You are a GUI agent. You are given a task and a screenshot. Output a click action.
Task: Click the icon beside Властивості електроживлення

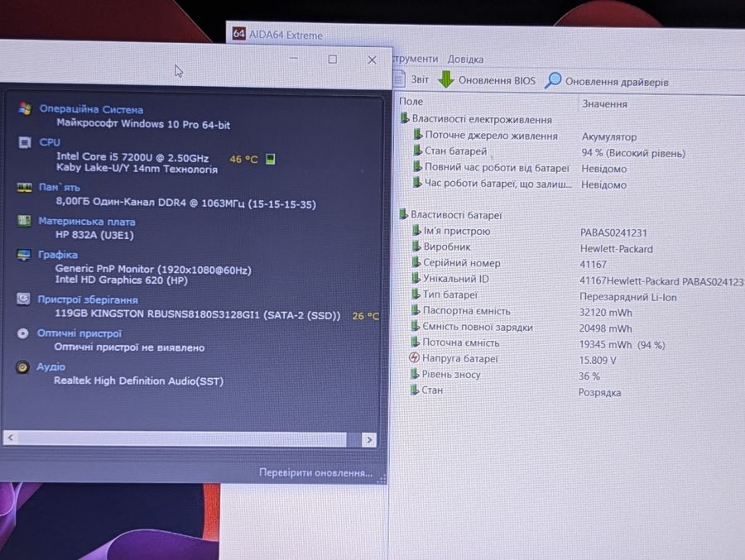(404, 117)
